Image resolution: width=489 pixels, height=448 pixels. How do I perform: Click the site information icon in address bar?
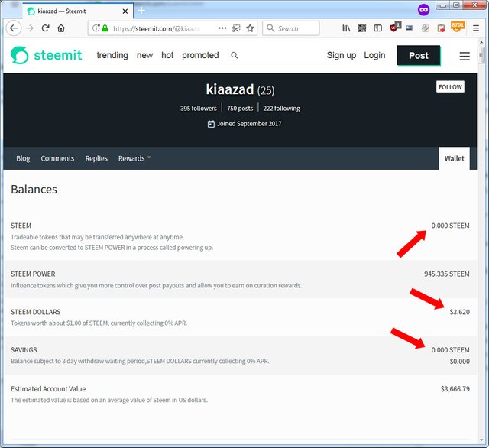[96, 28]
